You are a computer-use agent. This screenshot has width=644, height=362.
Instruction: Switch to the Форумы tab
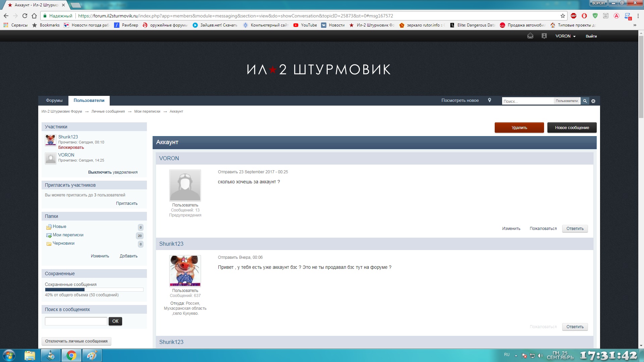pos(54,101)
